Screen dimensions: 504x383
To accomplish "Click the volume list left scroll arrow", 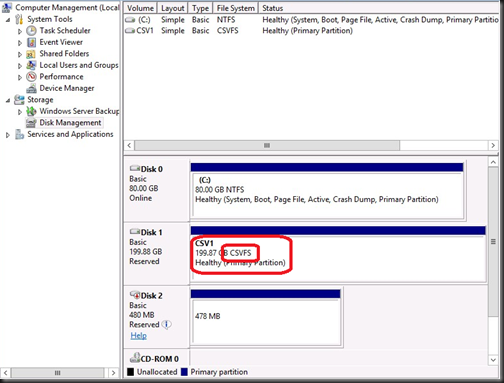I will click(x=129, y=145).
